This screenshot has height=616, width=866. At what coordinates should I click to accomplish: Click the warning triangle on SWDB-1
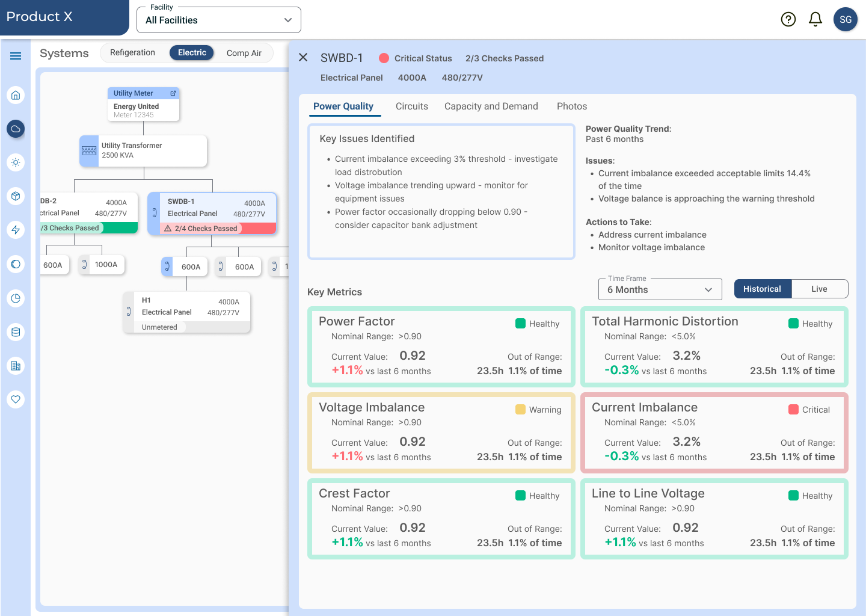168,229
